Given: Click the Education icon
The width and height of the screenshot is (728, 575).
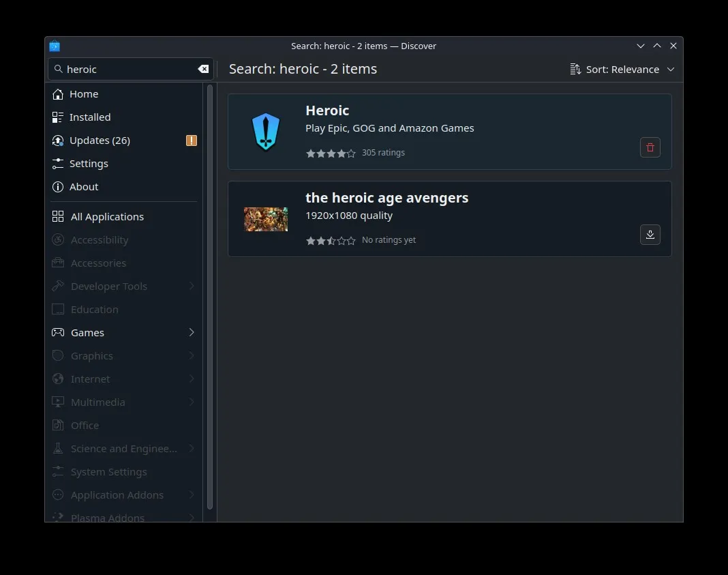Looking at the screenshot, I should (57, 310).
